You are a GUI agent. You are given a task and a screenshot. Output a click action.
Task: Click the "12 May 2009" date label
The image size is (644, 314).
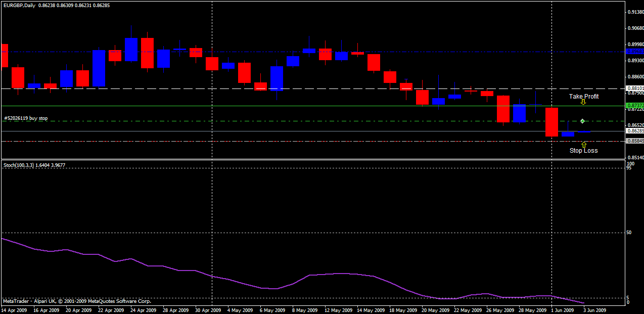click(x=338, y=310)
